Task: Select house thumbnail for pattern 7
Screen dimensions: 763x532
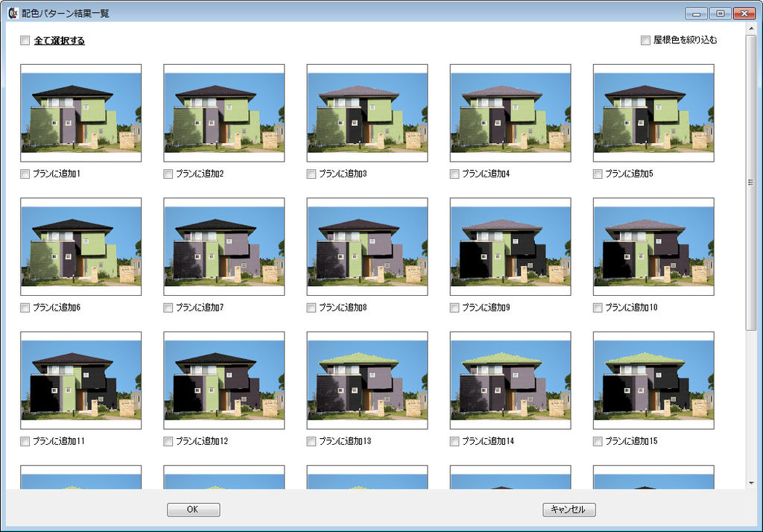Action: (224, 247)
